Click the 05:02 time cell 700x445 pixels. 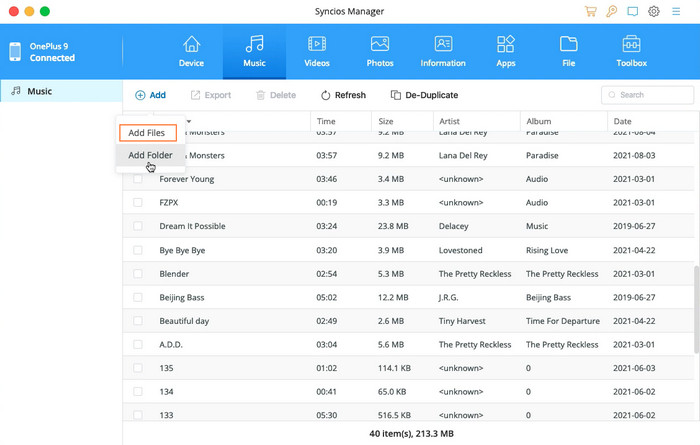click(x=326, y=297)
